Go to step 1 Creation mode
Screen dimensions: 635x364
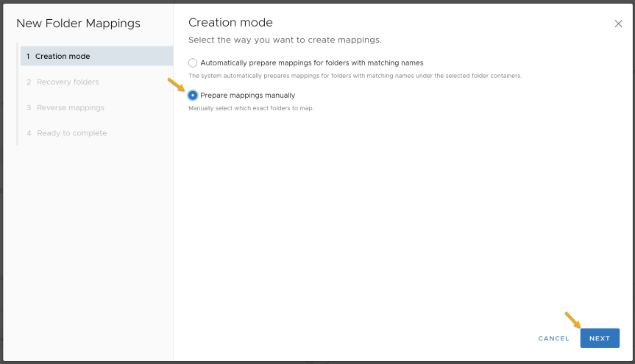[x=97, y=56]
